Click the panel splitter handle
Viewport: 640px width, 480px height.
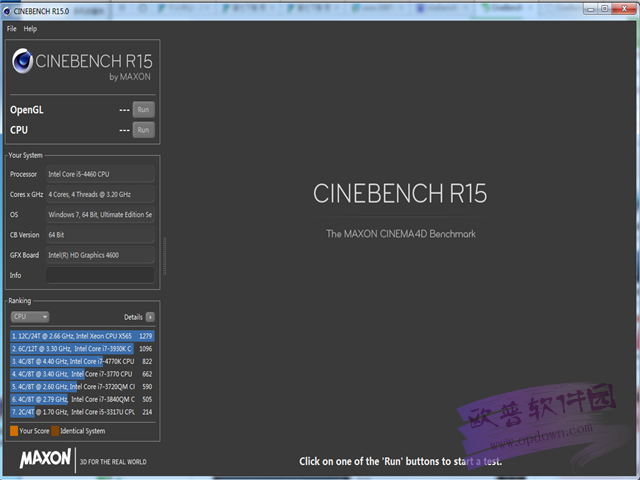(164, 256)
